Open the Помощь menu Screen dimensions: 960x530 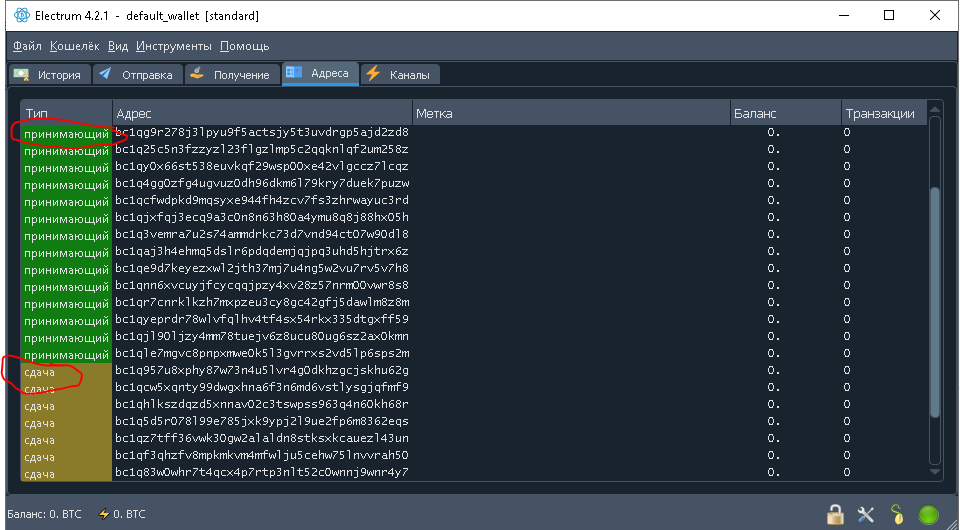click(244, 46)
